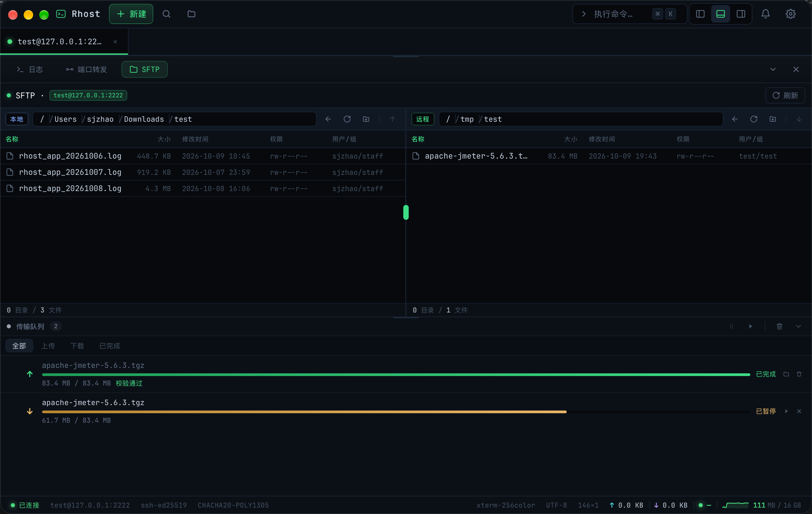The height and width of the screenshot is (514, 812).
Task: Click tmp in remote path breadcrumb
Action: pyautogui.click(x=467, y=119)
